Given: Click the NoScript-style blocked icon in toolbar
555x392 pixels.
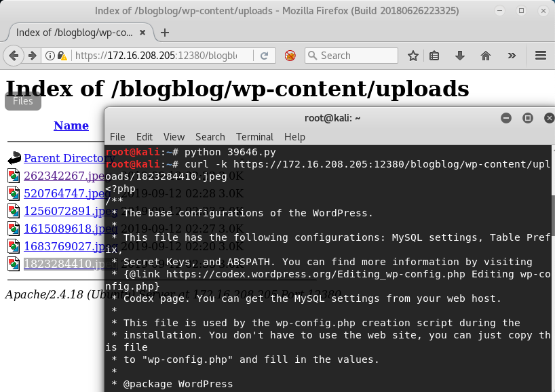Looking at the screenshot, I should [290, 56].
